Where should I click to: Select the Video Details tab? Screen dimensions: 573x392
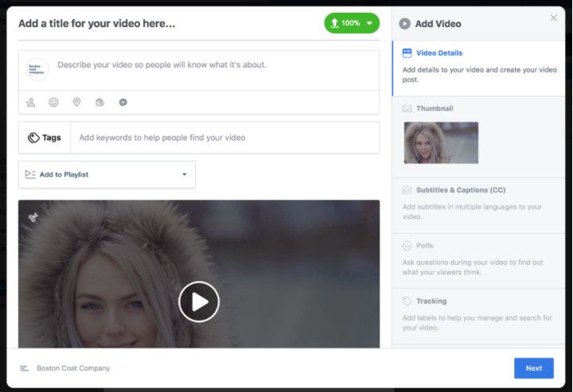coord(439,53)
